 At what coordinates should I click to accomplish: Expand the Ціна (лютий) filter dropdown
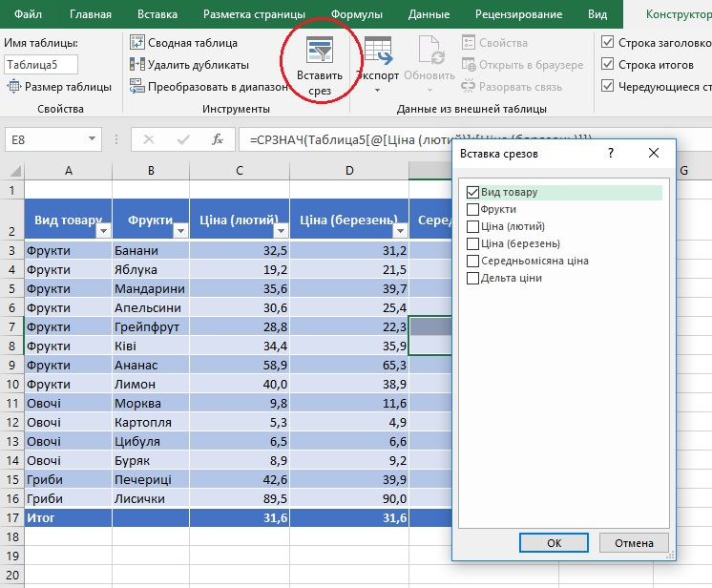pyautogui.click(x=281, y=231)
